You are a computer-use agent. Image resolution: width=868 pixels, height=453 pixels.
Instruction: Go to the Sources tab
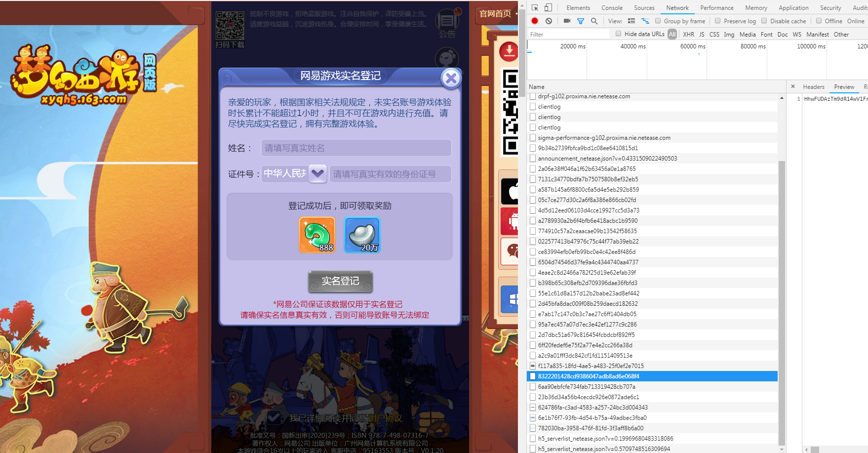pyautogui.click(x=644, y=8)
